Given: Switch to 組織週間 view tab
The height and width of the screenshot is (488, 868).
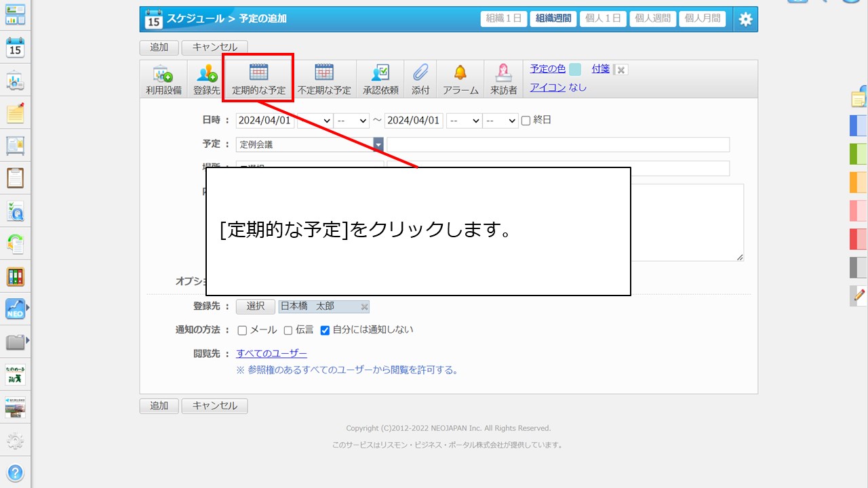Looking at the screenshot, I should [553, 19].
